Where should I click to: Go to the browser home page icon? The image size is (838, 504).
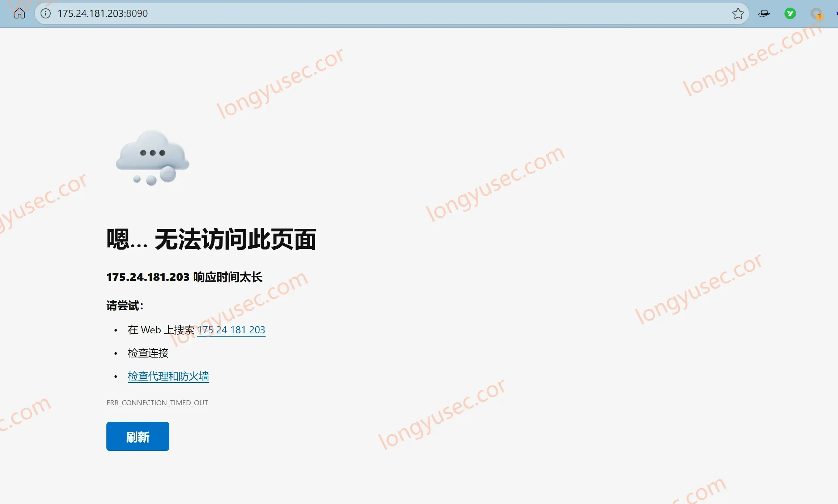point(20,13)
